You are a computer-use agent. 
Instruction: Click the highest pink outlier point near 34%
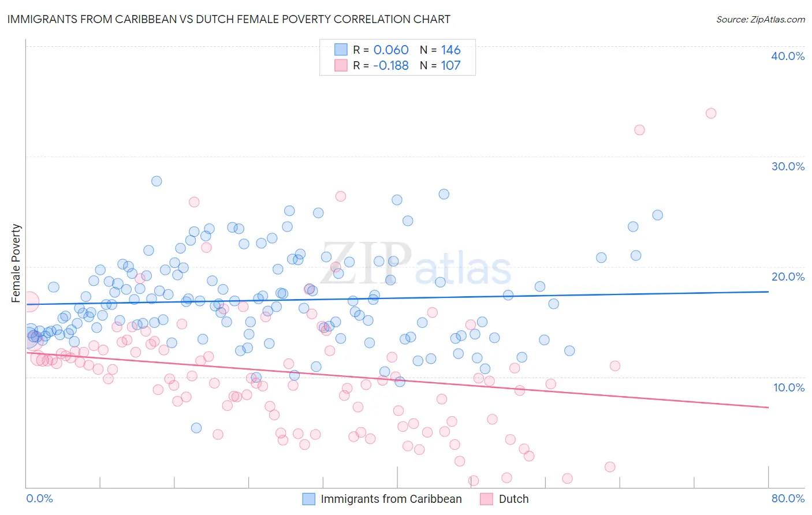tap(711, 113)
